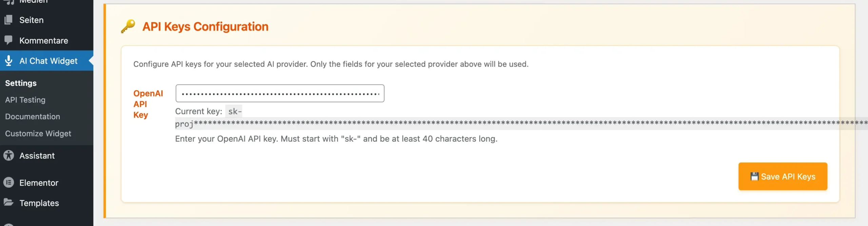Open the Customize Widget submenu page
868x226 pixels.
point(38,133)
